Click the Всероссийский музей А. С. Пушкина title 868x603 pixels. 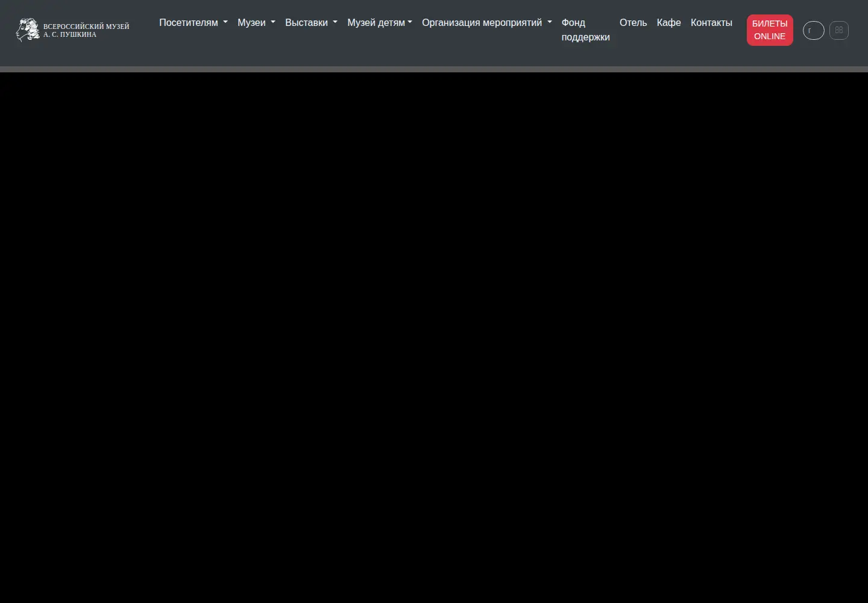click(86, 31)
